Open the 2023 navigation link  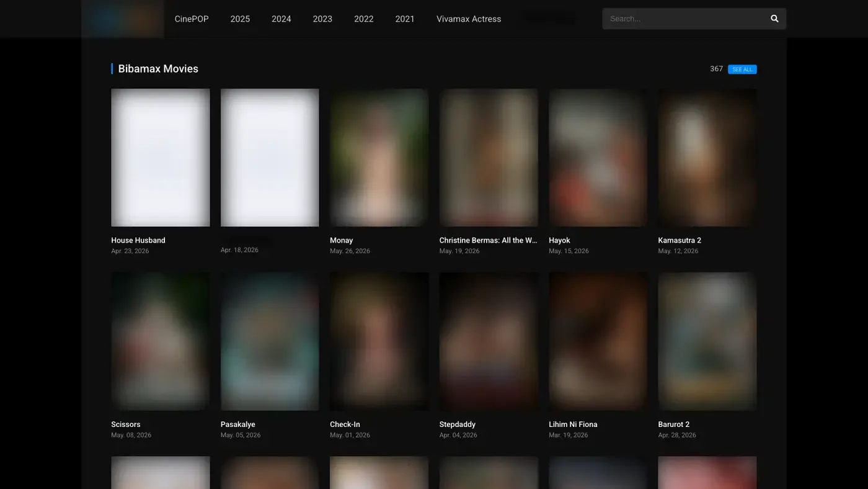point(322,19)
